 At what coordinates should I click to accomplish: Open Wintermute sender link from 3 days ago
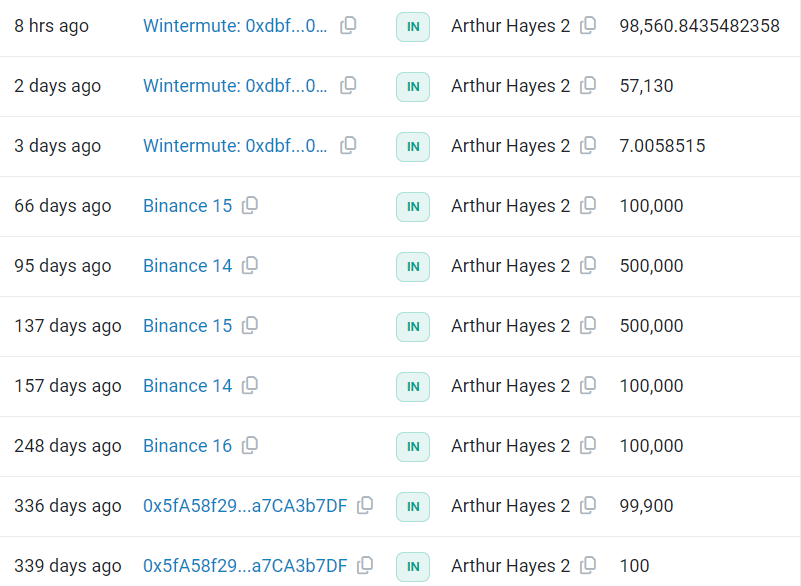click(235, 146)
